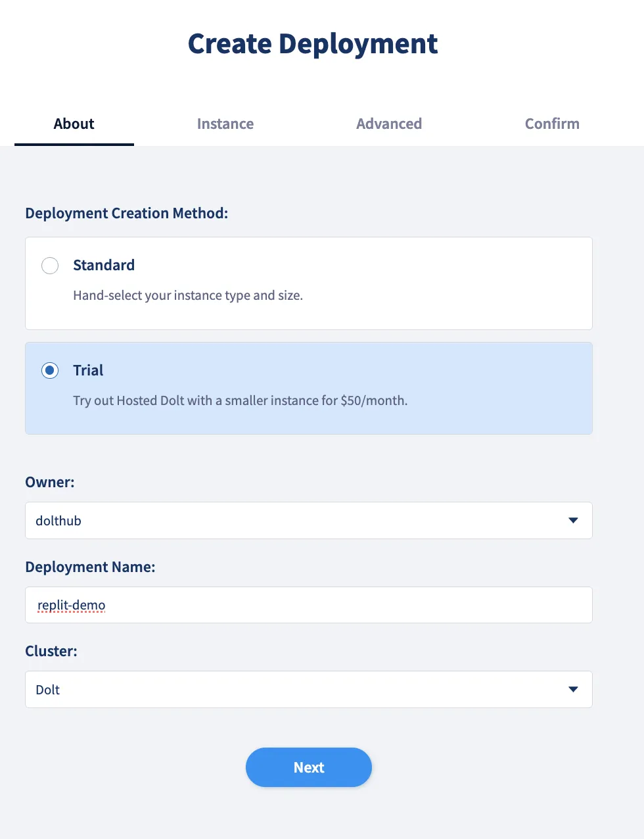Select the replit-demo text
The height and width of the screenshot is (839, 644).
70,604
